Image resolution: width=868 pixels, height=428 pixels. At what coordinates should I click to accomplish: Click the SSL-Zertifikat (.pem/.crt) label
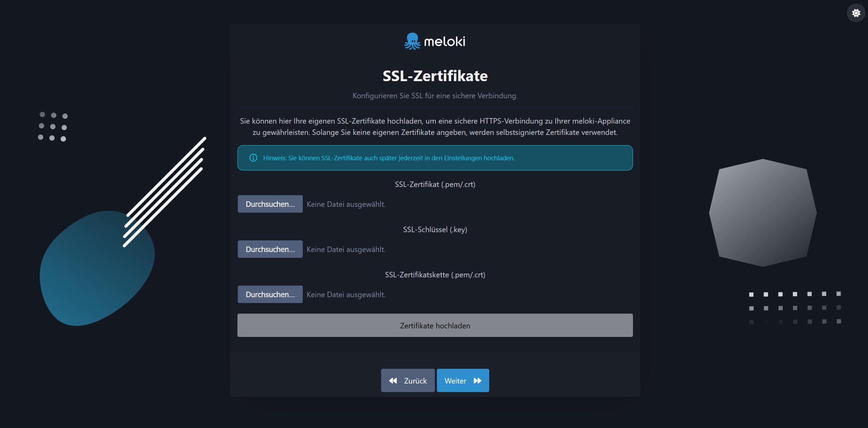[435, 184]
